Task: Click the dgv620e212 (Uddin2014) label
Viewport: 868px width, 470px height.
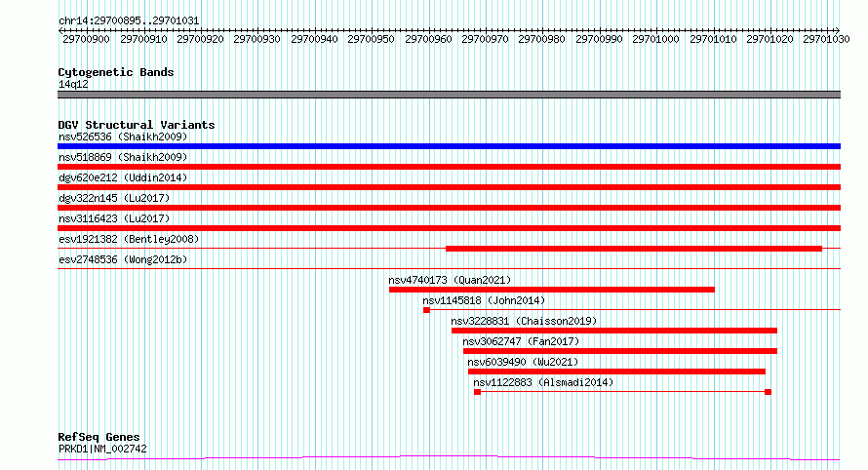Action: pyautogui.click(x=123, y=177)
